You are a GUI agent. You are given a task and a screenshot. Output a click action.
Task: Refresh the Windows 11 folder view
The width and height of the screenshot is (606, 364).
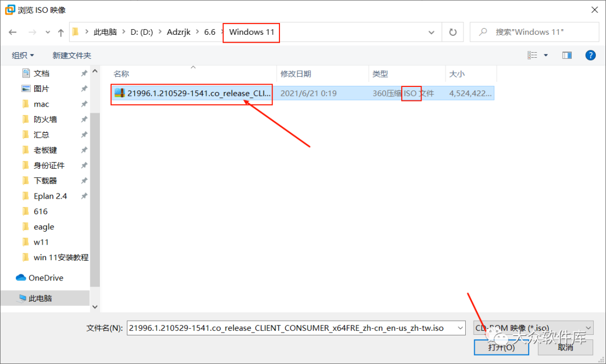[452, 32]
